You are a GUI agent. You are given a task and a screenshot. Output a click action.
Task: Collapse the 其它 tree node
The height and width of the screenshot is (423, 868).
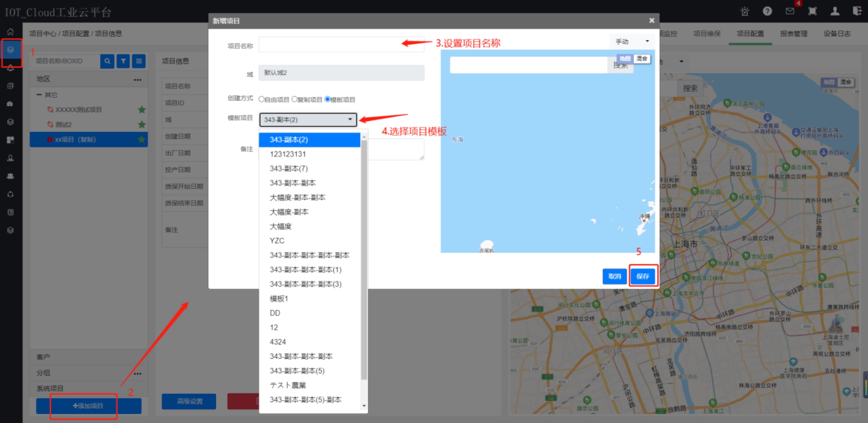[x=39, y=95]
